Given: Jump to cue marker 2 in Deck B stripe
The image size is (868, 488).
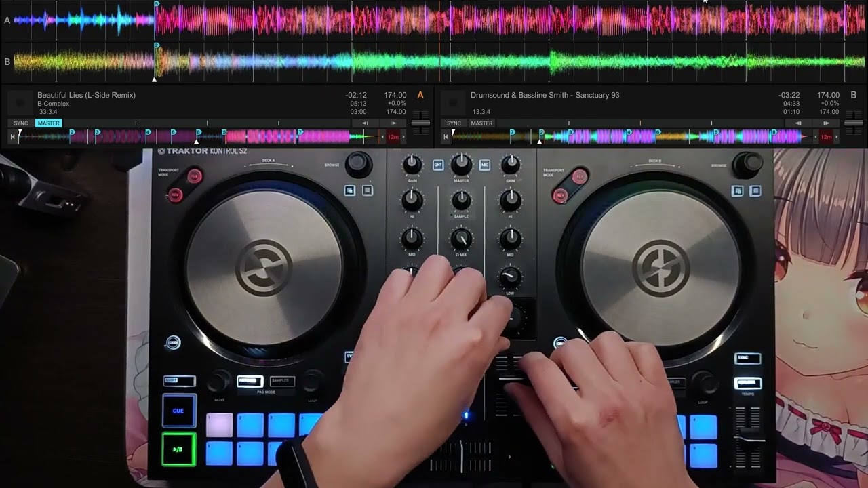Looking at the screenshot, I should (x=541, y=132).
